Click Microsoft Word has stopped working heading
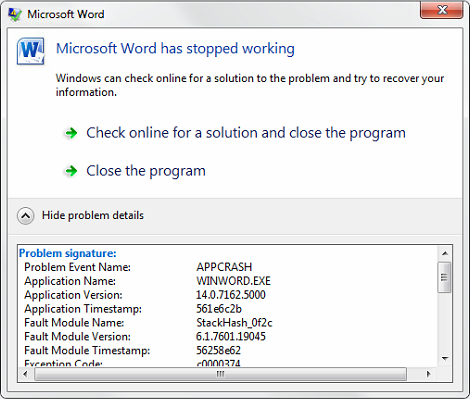Screen dimensions: 470x399 (175, 49)
